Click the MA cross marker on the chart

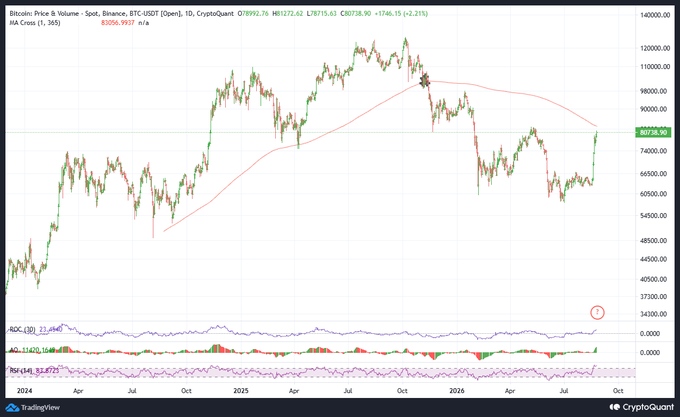(425, 80)
